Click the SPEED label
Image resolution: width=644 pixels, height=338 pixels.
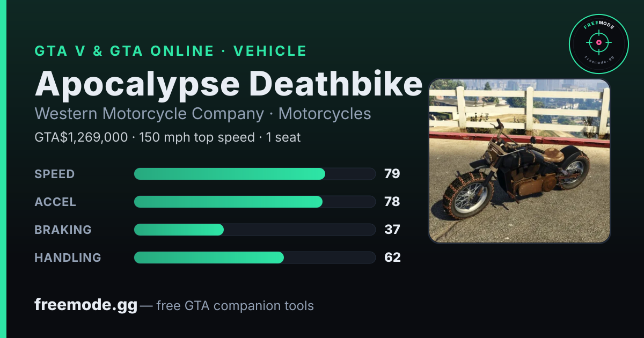pos(55,174)
